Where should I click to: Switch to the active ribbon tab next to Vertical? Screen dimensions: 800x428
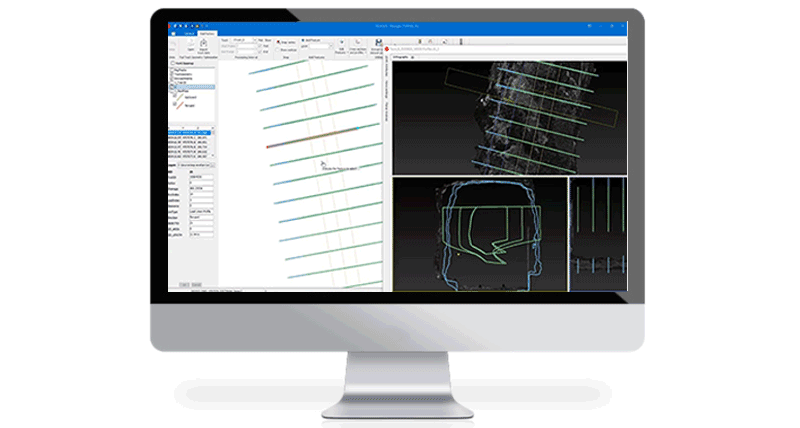click(x=207, y=32)
